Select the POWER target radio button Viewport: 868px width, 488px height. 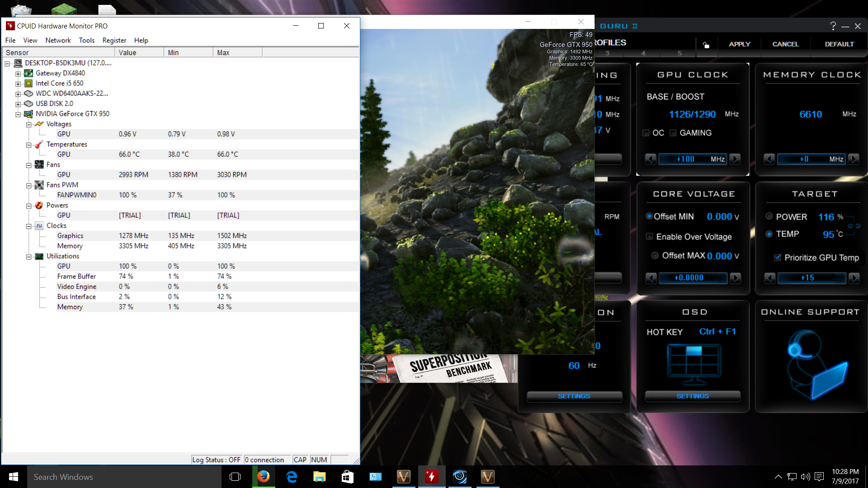pos(769,216)
